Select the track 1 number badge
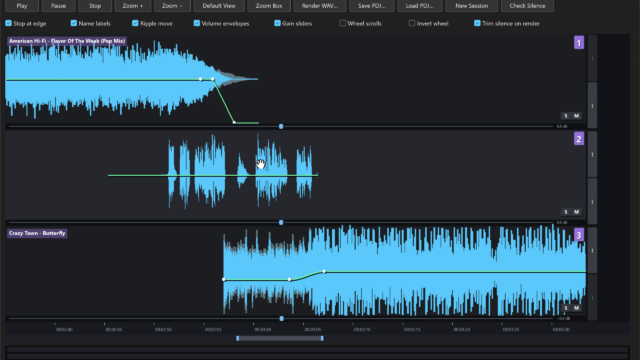Screen dimensions: 640x360 coord(579,42)
